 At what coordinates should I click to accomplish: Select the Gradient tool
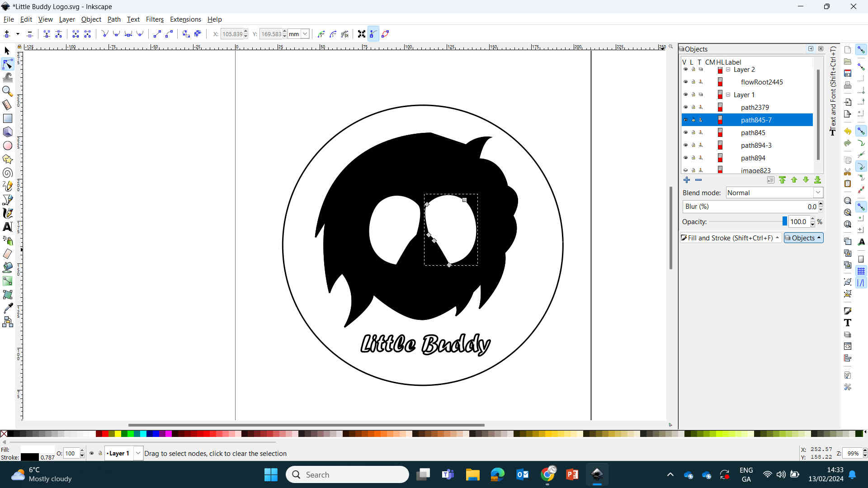pos(7,281)
